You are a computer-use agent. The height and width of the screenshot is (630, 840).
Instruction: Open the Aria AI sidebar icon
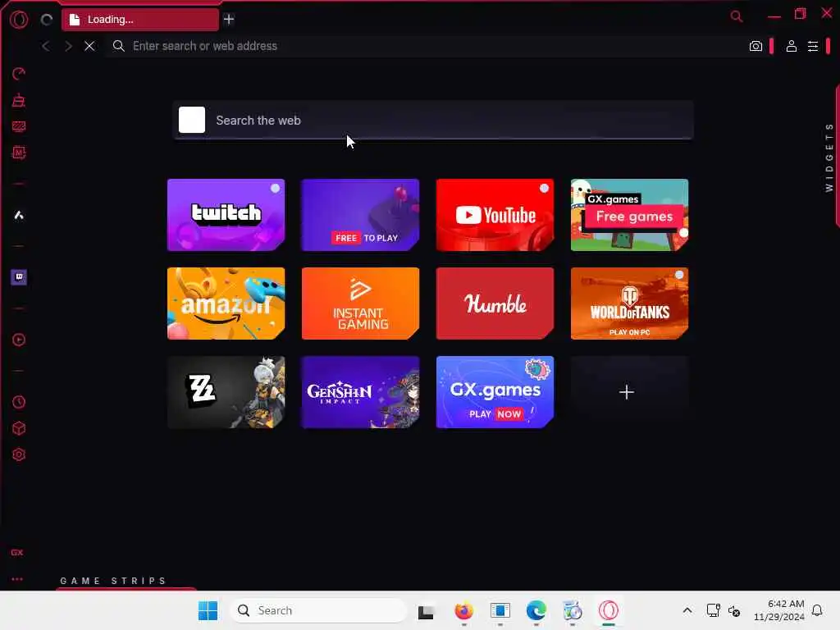click(19, 216)
